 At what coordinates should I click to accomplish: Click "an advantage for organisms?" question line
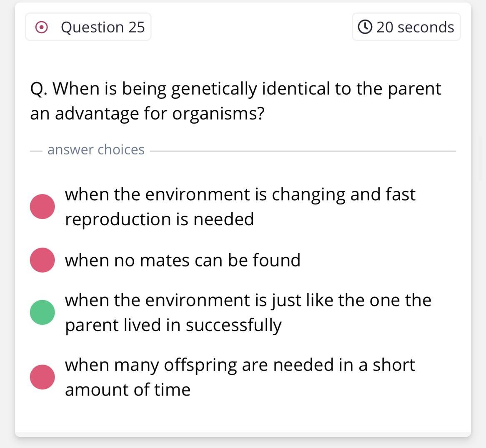pos(147,114)
